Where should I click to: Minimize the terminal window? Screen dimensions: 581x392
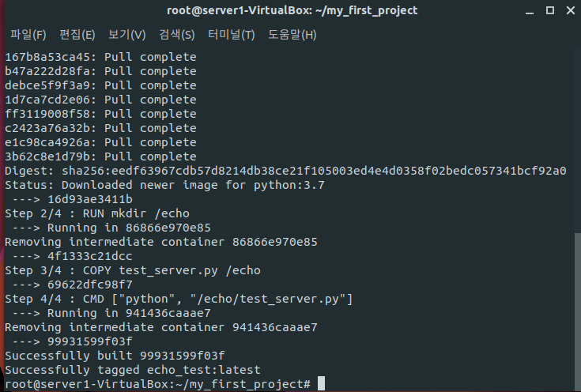pyautogui.click(x=530, y=11)
